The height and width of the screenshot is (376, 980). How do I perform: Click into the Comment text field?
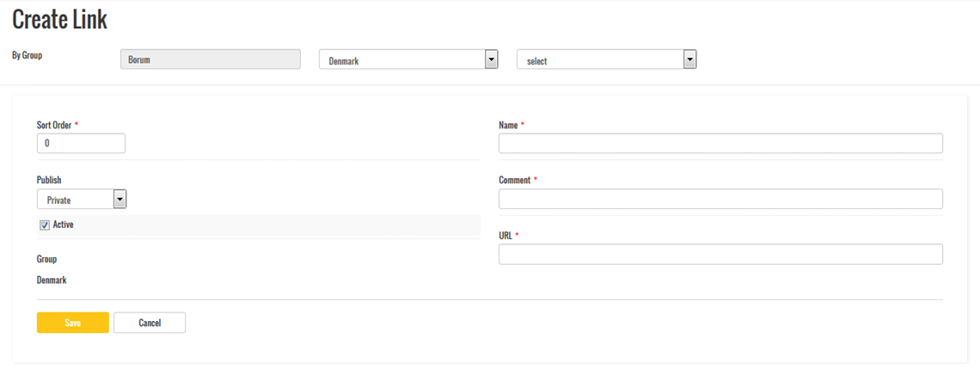pos(720,200)
